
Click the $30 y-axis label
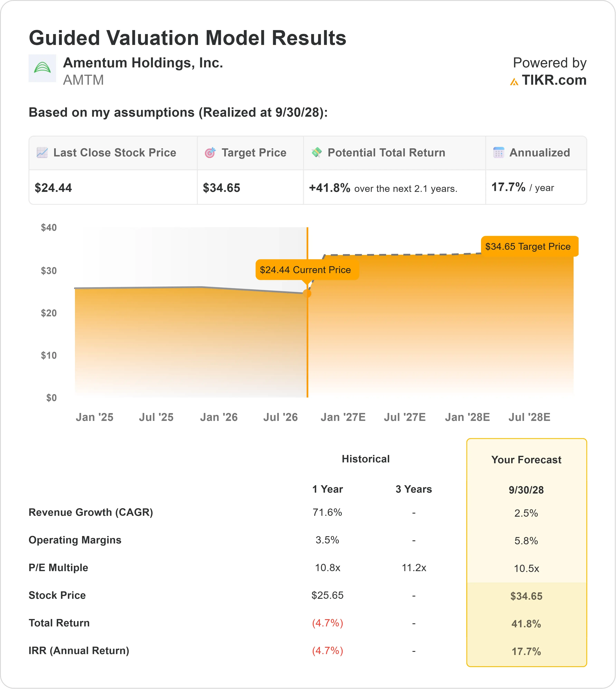point(49,271)
